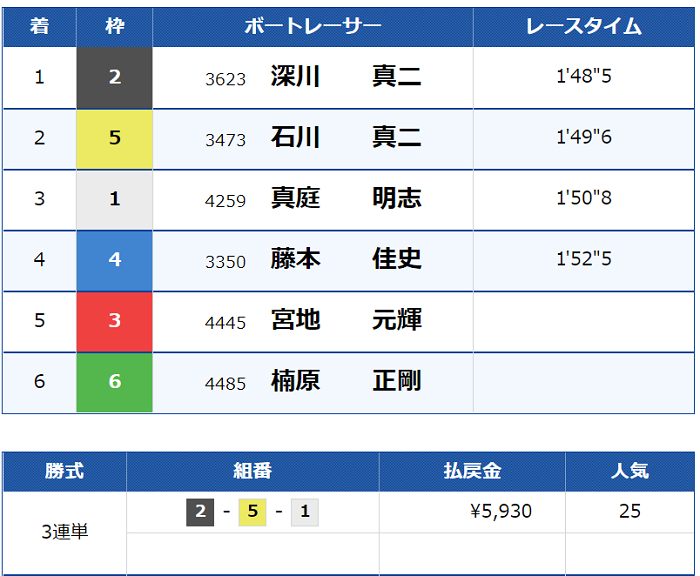The height and width of the screenshot is (576, 700).
Task: Click the red lane 3 badge
Action: coord(115,321)
